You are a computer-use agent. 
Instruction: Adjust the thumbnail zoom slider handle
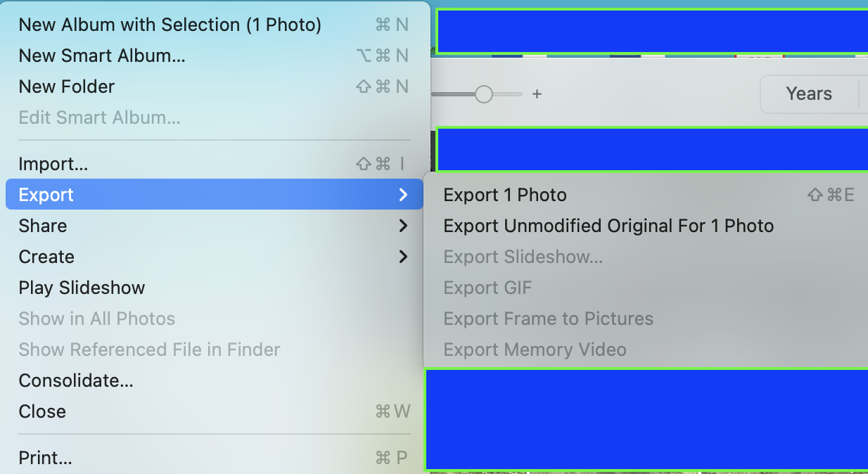click(483, 94)
